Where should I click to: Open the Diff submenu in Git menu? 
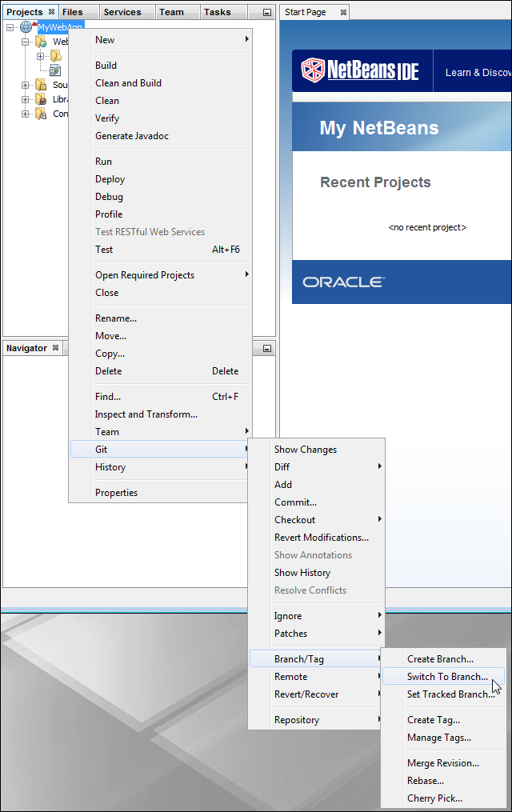point(317,467)
